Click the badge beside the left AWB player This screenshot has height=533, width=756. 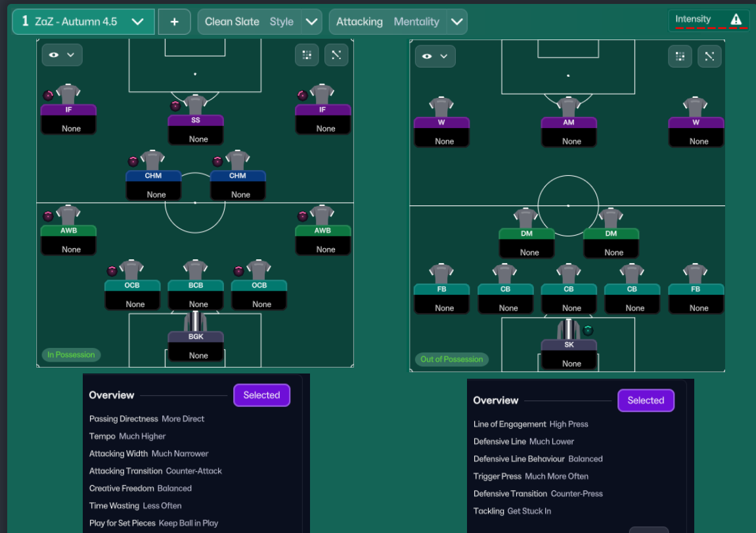click(x=48, y=216)
